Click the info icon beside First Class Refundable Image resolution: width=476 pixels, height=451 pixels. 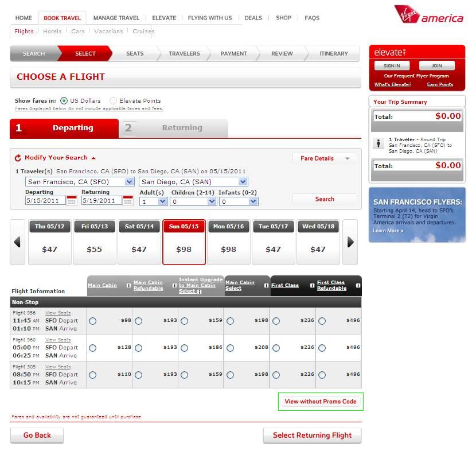click(x=358, y=286)
